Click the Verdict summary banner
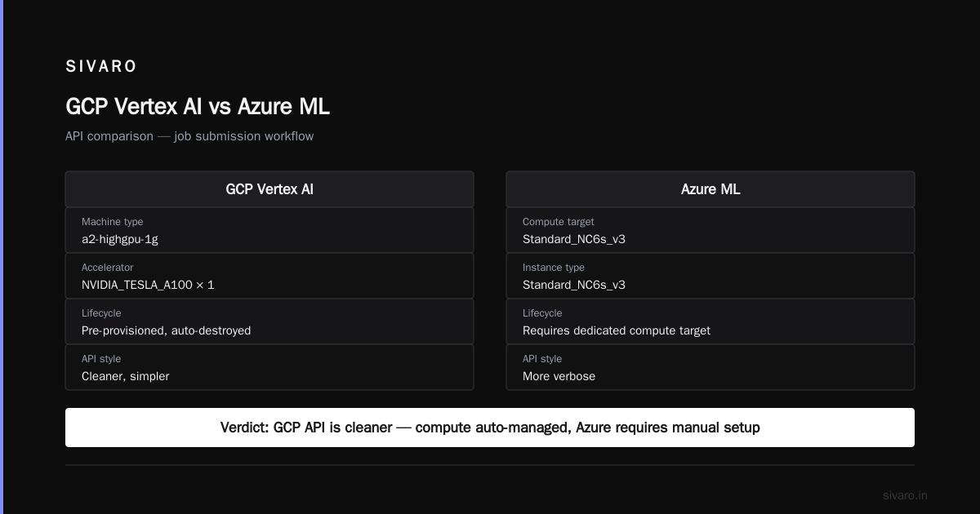The width and height of the screenshot is (980, 514). click(490, 428)
